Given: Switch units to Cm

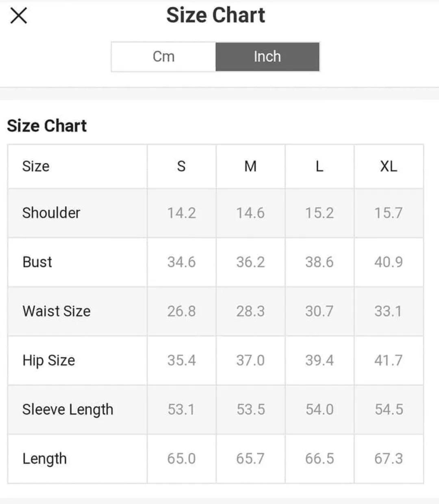Looking at the screenshot, I should (163, 56).
